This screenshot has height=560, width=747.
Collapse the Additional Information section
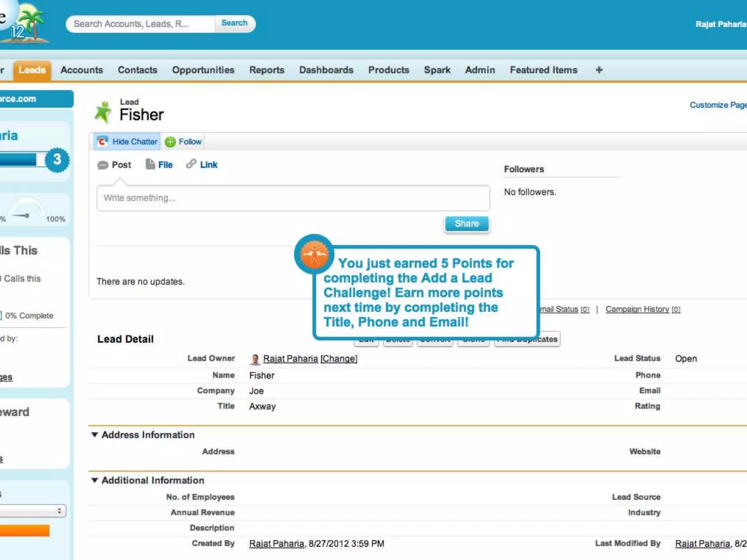click(x=95, y=480)
